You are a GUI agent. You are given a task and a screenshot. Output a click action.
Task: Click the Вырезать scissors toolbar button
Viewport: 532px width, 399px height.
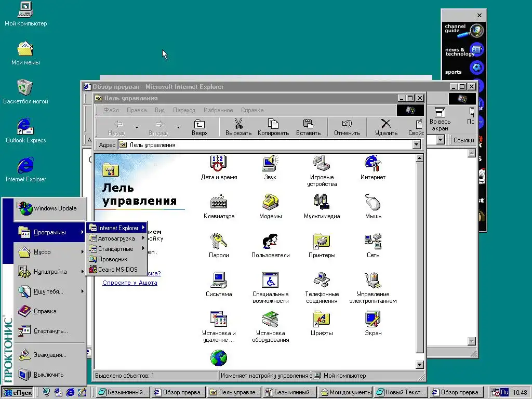point(238,127)
